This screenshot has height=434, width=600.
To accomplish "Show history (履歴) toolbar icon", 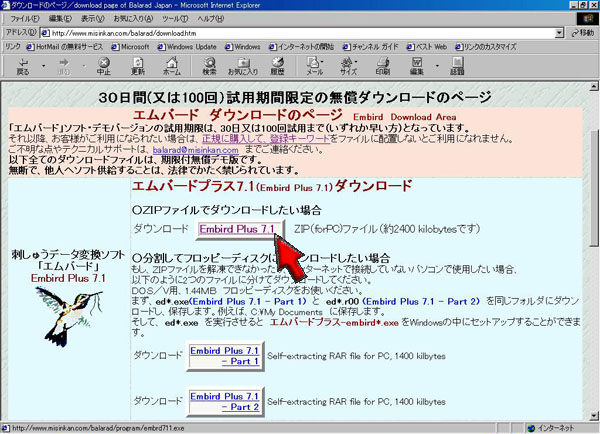I will coord(277,66).
